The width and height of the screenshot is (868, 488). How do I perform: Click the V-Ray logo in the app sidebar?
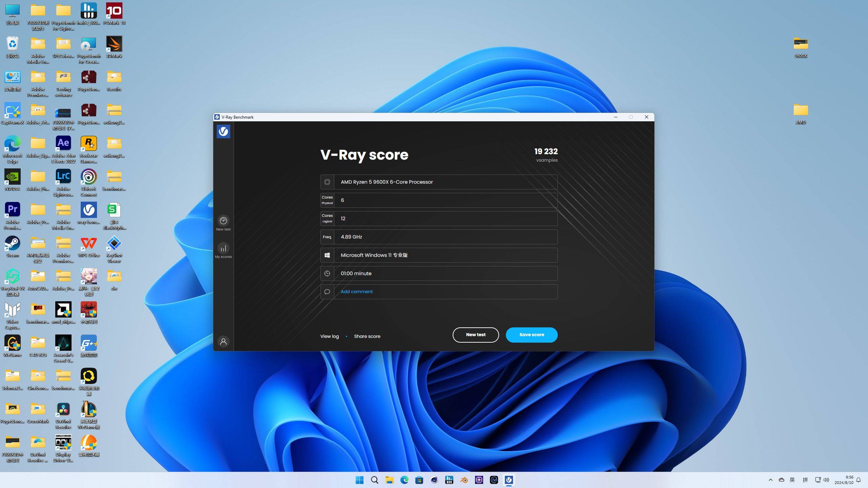click(x=223, y=131)
